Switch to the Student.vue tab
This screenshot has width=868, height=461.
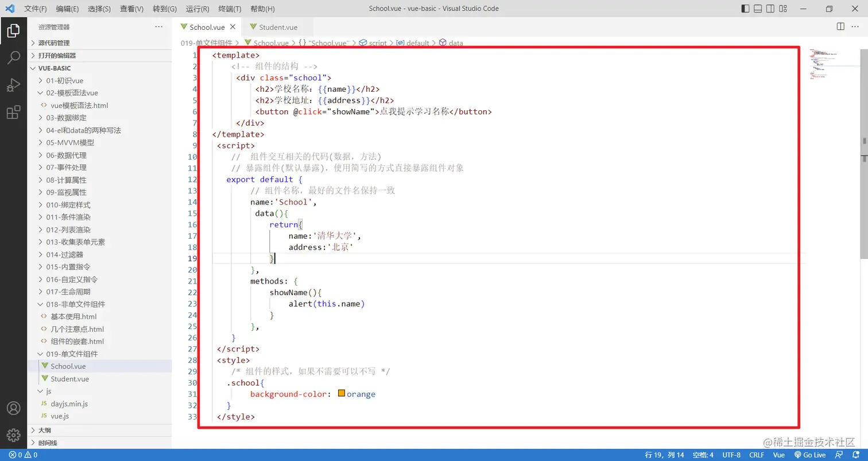click(x=277, y=27)
